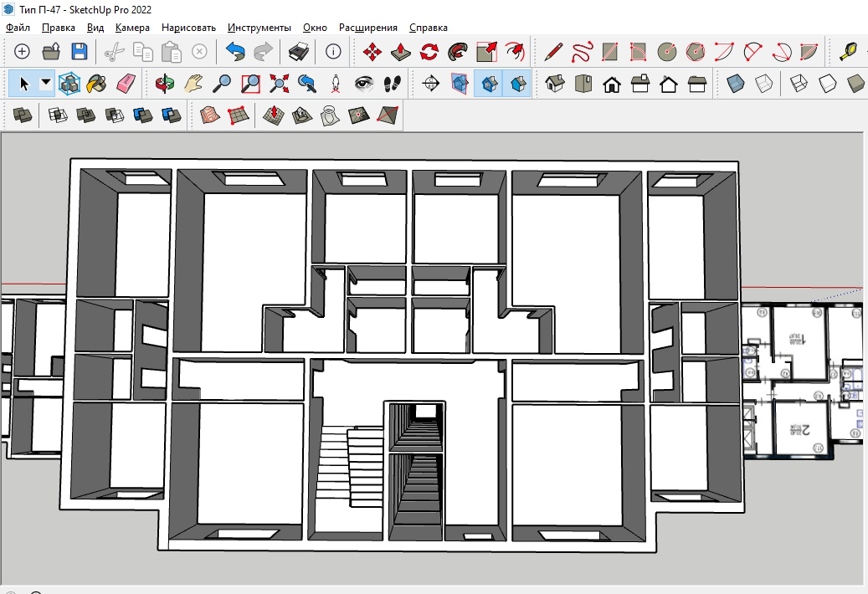Select the Follow Me tool
Screen dimensions: 868x594
[458, 52]
